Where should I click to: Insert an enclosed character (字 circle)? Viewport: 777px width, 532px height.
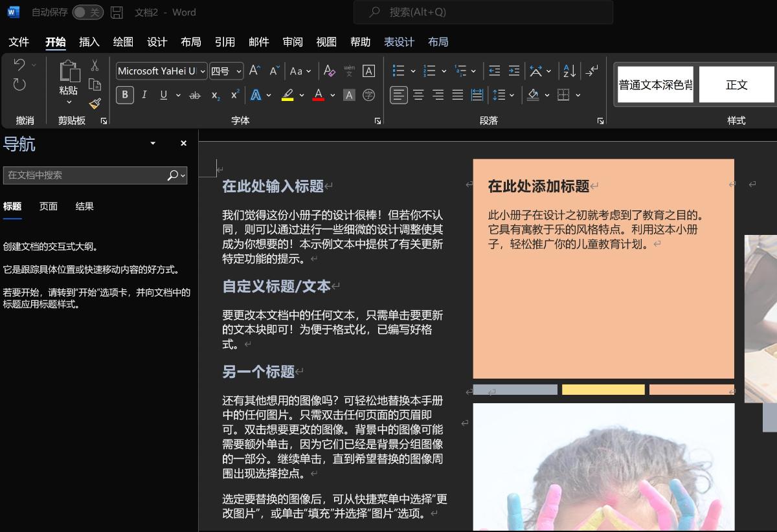(x=368, y=95)
